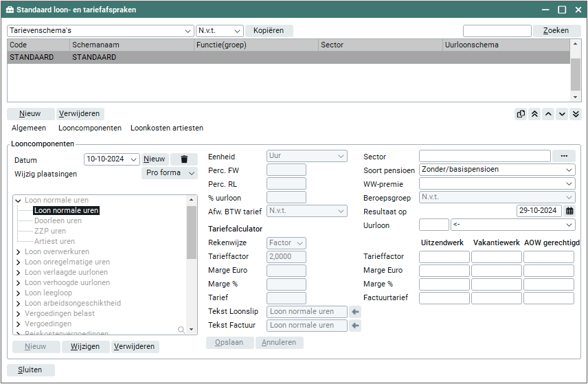Click the double-chevron move-to-top icon
The height and width of the screenshot is (384, 588).
[x=534, y=114]
